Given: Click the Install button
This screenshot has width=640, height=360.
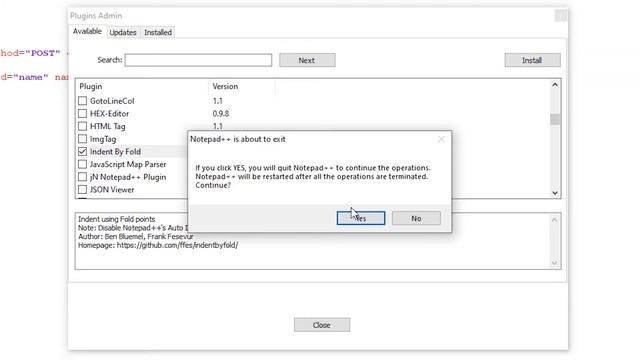Looking at the screenshot, I should [x=532, y=60].
